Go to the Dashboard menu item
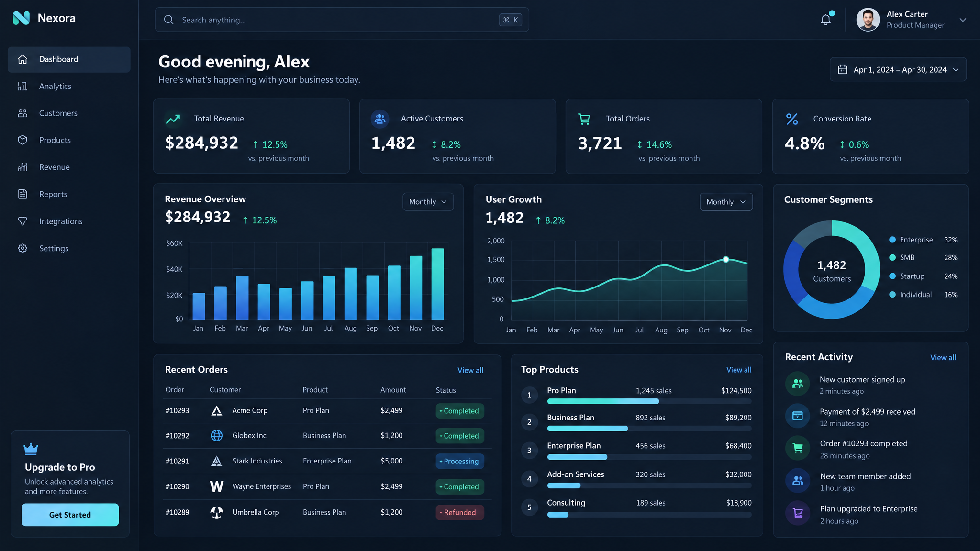The width and height of the screenshot is (980, 551). [x=69, y=59]
